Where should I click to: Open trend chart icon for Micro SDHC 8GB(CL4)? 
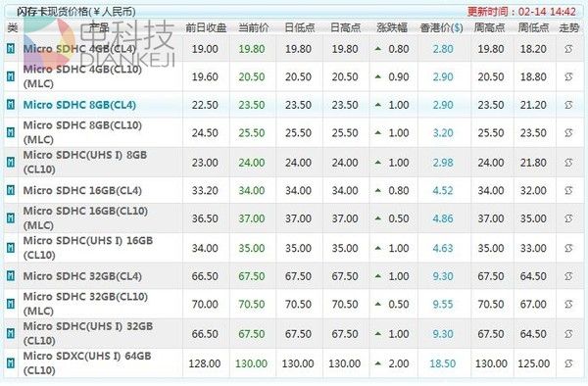568,105
